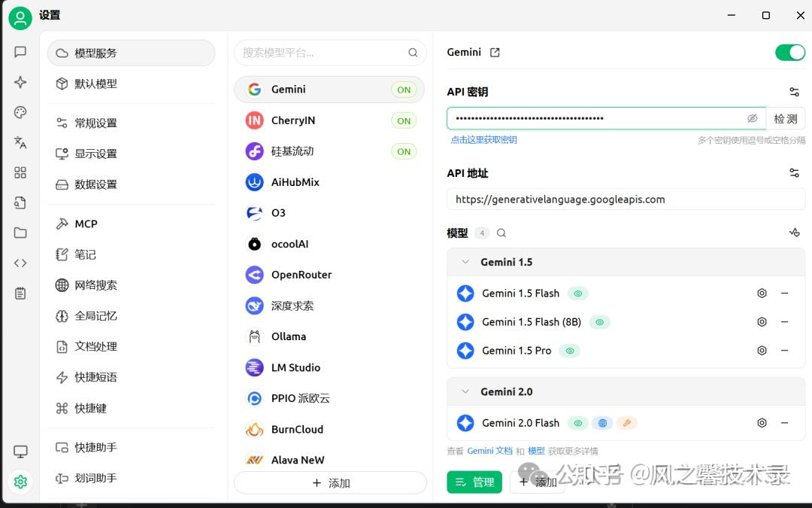Open the chat assistant icon in left sidebar
The image size is (812, 508).
[x=20, y=52]
